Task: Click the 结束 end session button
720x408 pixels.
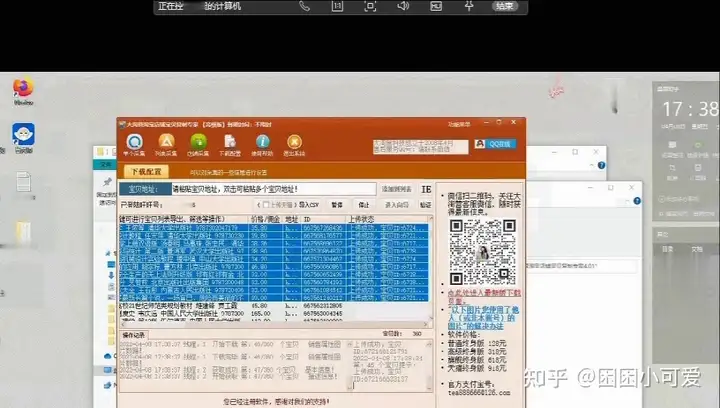Action: click(505, 6)
